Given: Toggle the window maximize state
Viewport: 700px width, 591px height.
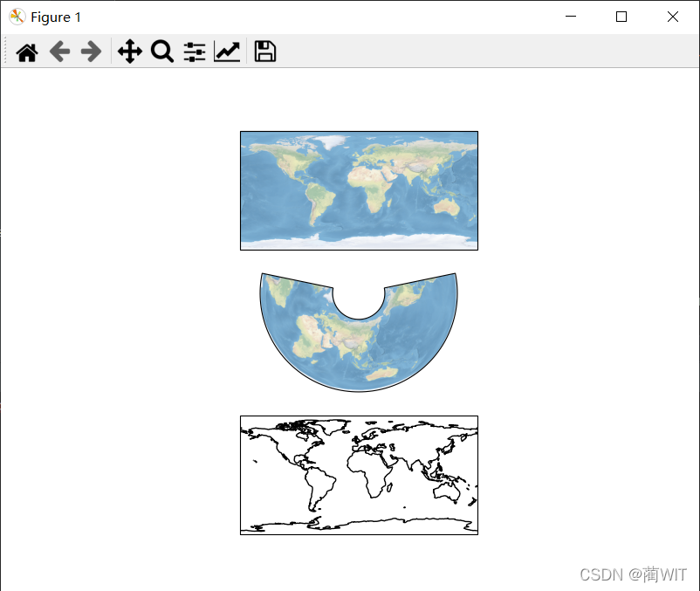Looking at the screenshot, I should [621, 17].
